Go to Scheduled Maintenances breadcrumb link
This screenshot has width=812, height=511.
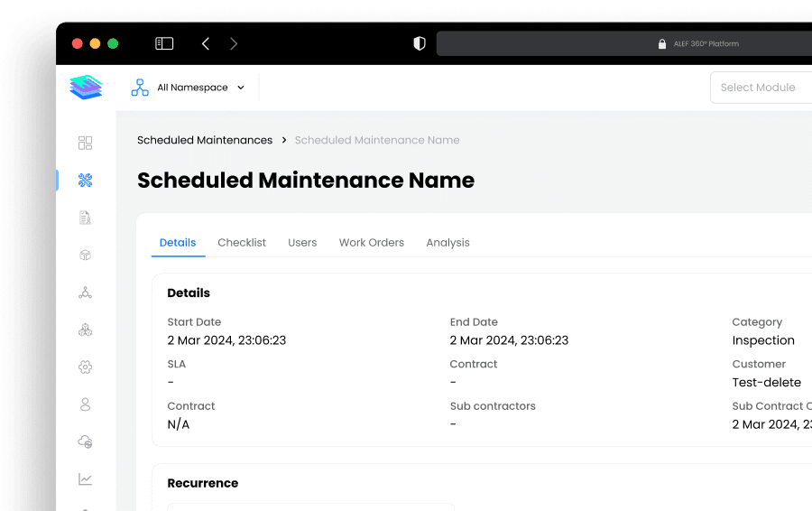point(205,141)
